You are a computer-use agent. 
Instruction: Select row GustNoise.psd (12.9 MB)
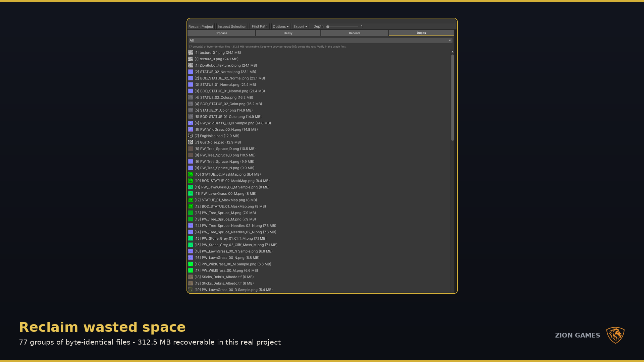[319, 142]
